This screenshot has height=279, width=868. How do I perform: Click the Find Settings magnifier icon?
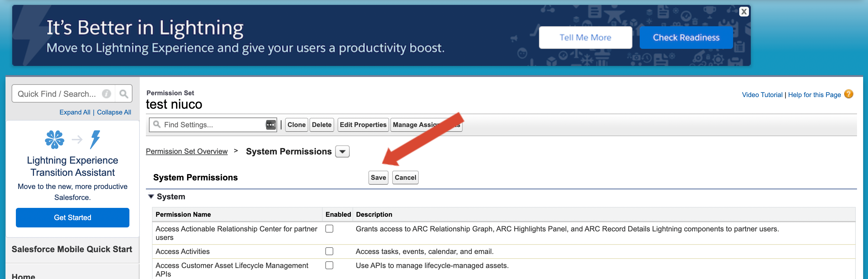click(x=157, y=124)
